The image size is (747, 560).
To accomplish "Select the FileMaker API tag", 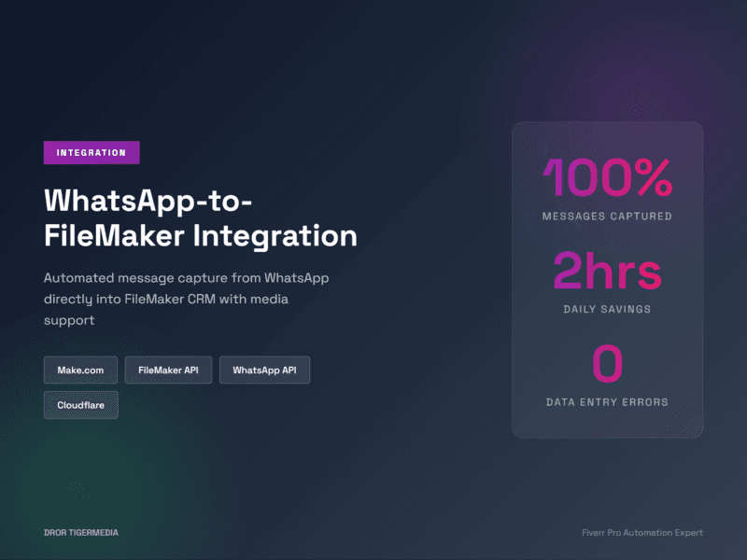I will click(x=168, y=370).
